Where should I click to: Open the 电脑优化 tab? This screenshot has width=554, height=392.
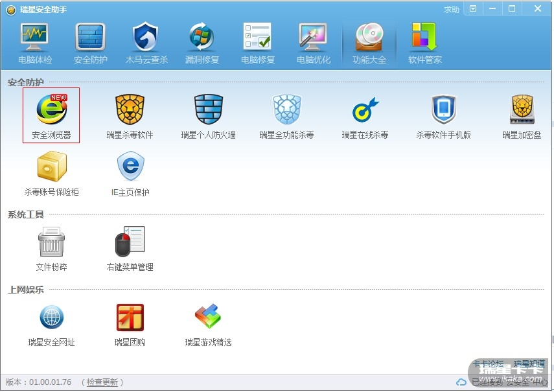pyautogui.click(x=314, y=44)
